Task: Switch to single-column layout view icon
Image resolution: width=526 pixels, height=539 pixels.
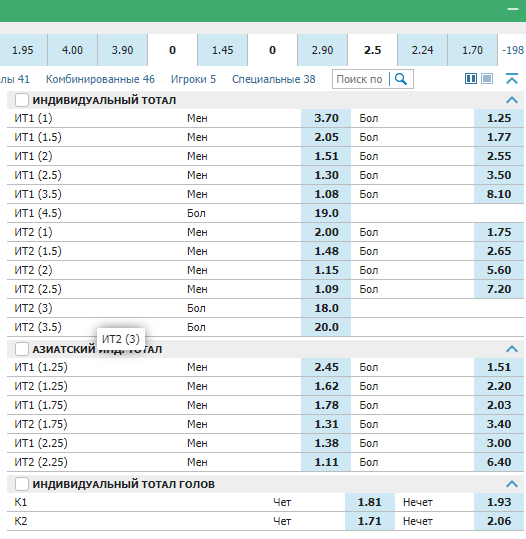Action: pos(487,79)
